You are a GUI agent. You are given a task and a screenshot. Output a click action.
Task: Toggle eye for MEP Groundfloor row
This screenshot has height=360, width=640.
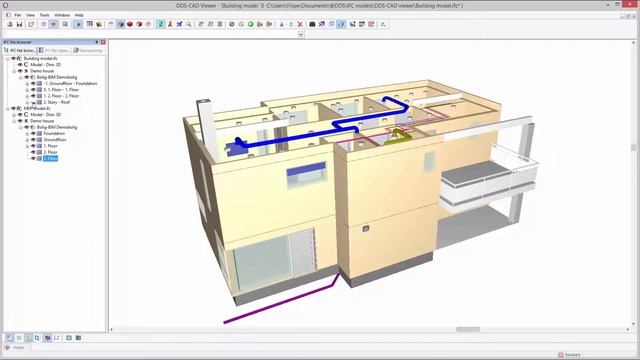click(x=33, y=140)
